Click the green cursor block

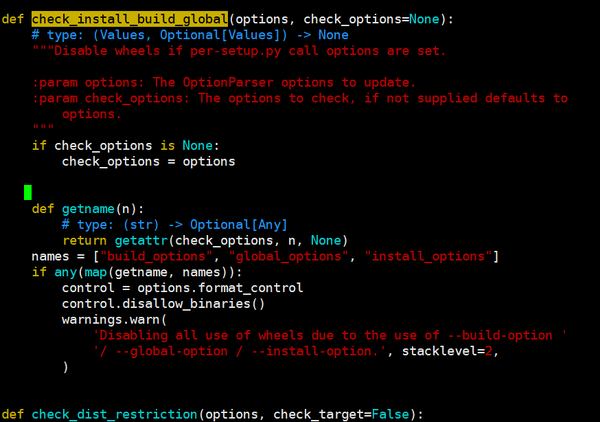(28, 192)
